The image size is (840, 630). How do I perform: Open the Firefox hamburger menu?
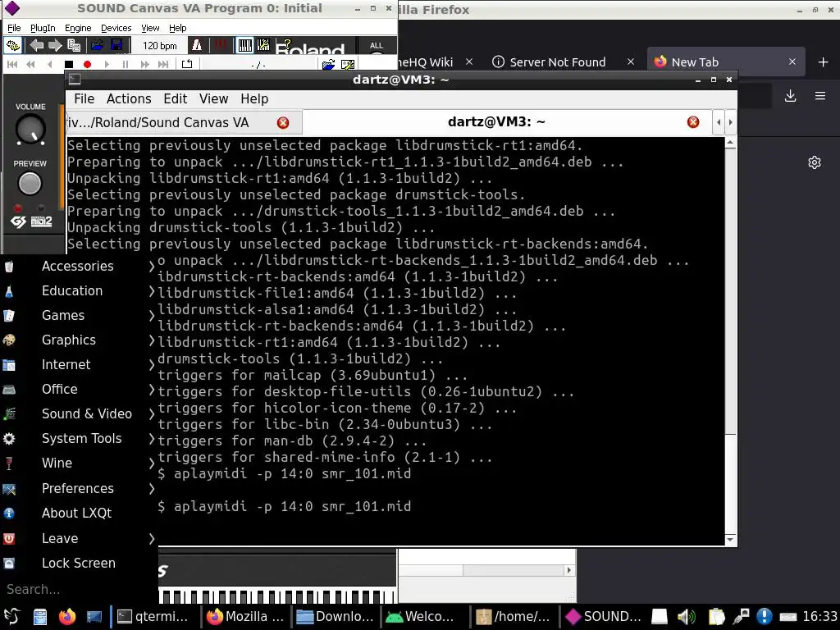(x=820, y=97)
